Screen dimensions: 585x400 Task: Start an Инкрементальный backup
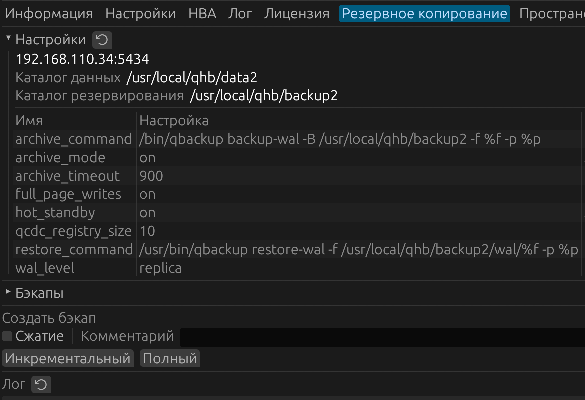tap(68, 359)
